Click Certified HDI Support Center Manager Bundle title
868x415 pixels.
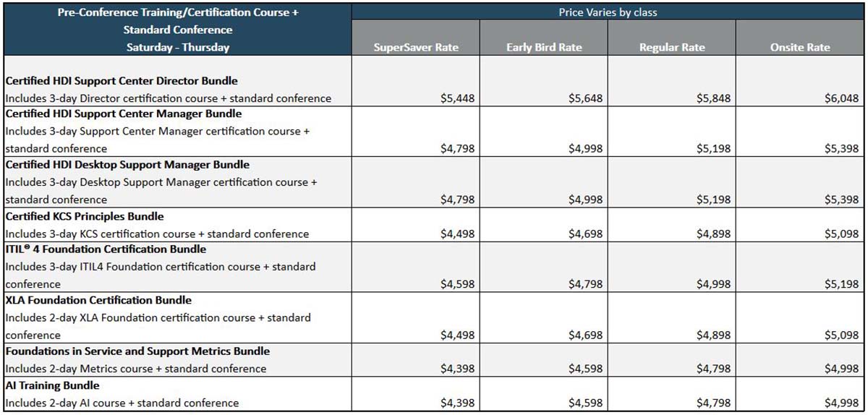point(124,114)
